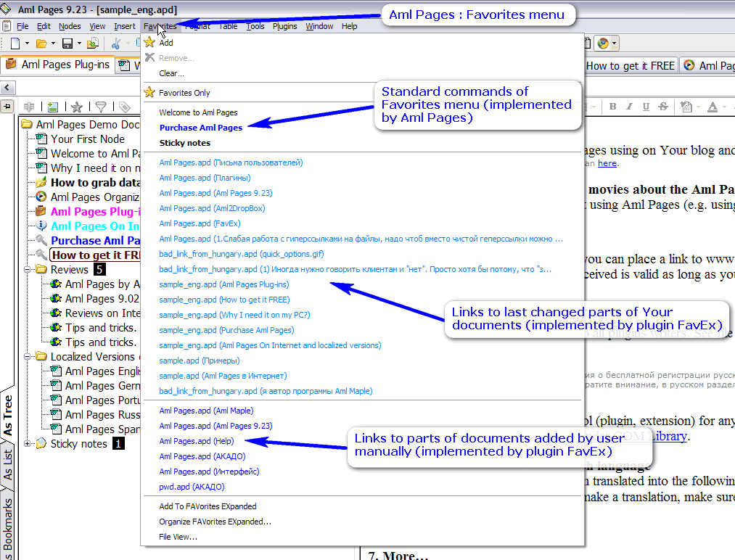Select Your First Node in tree

coord(88,139)
